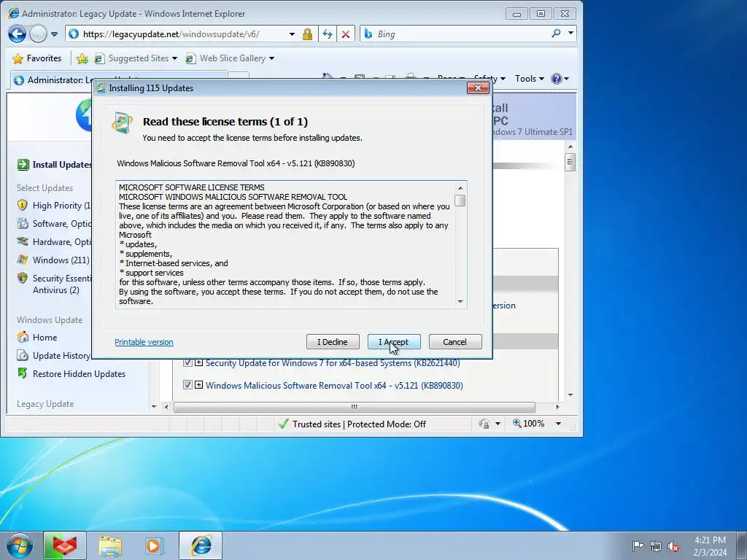Open the Help question mark icon
Viewport: 747px width, 560px height.
pyautogui.click(x=557, y=79)
